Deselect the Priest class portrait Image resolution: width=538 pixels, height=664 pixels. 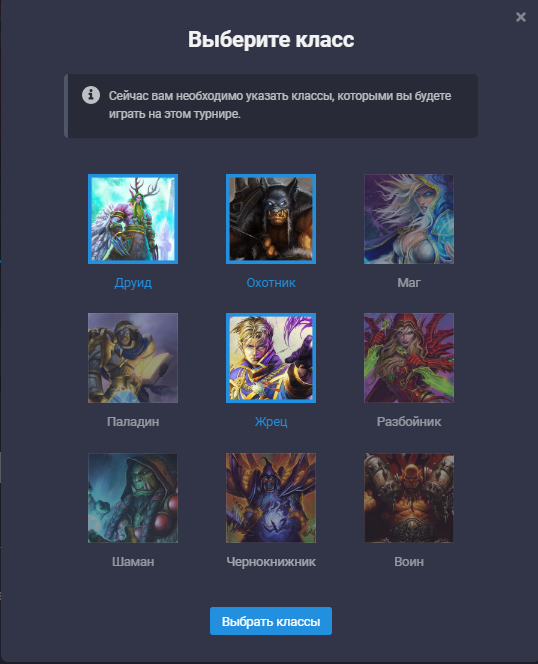pos(271,358)
